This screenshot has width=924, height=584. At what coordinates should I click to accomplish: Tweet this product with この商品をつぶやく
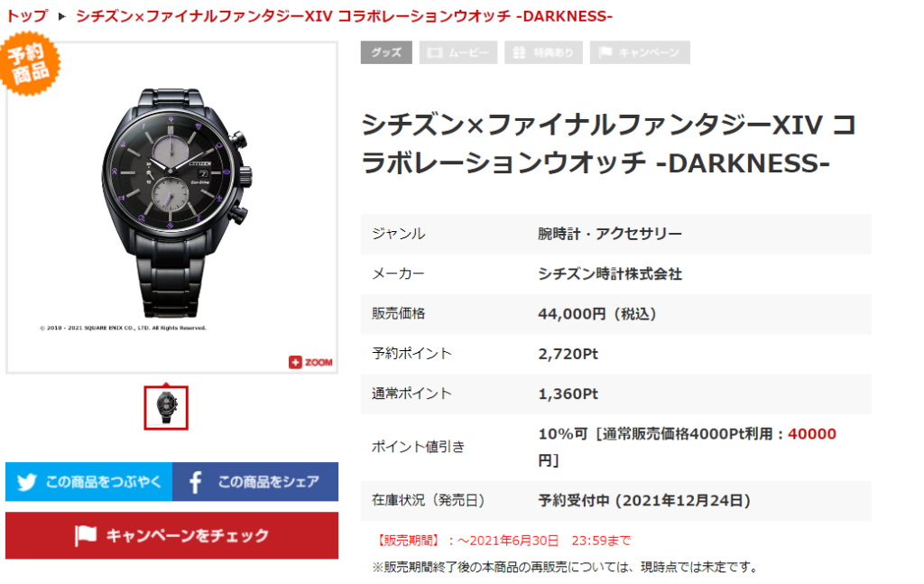pyautogui.click(x=89, y=482)
